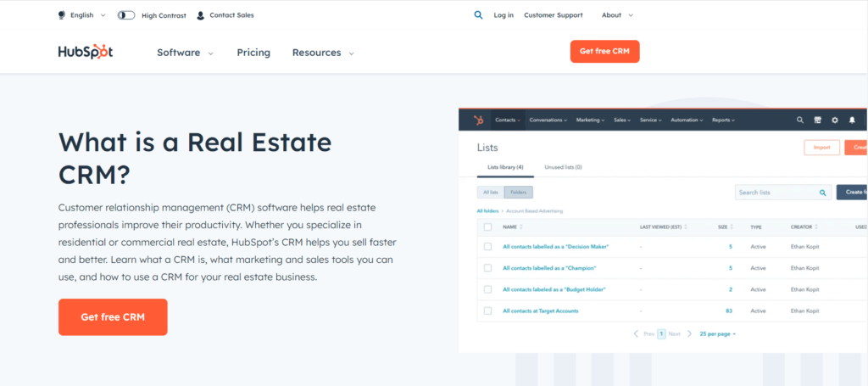This screenshot has width=868, height=386.
Task: Open 'Decision Maker' contacts list link
Action: coord(556,246)
